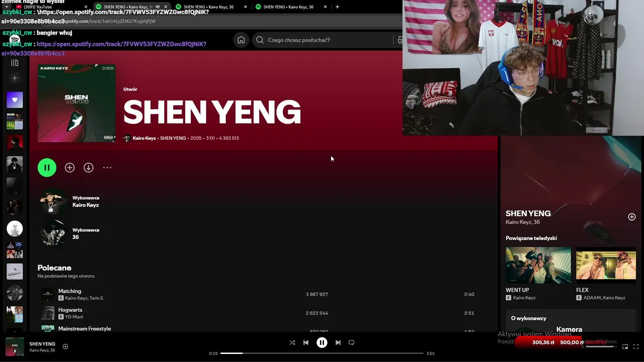This screenshot has height=362, width=644.
Task: Open the 'O wykonawcy' artist card
Action: coord(571,321)
